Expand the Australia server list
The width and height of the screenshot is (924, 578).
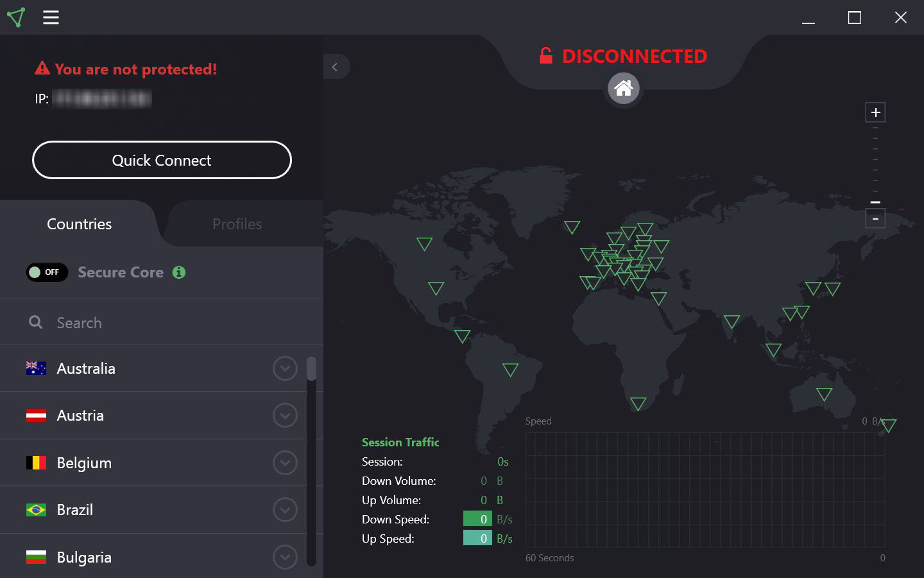click(x=285, y=369)
